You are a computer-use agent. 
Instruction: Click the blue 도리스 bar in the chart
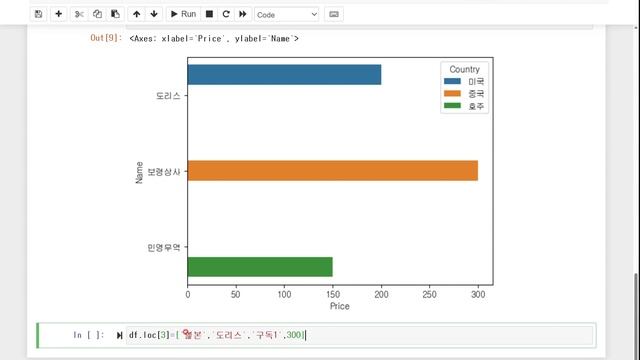click(284, 75)
